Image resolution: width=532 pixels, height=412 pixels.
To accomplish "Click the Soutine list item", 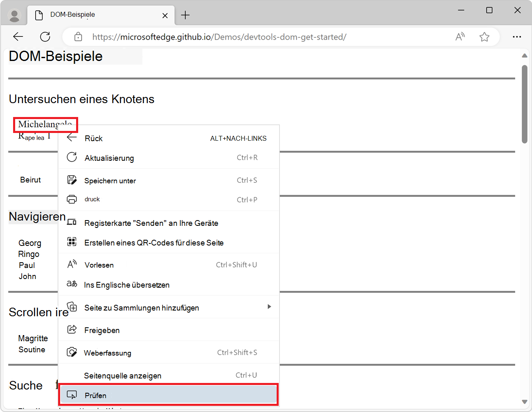I will coord(32,349).
